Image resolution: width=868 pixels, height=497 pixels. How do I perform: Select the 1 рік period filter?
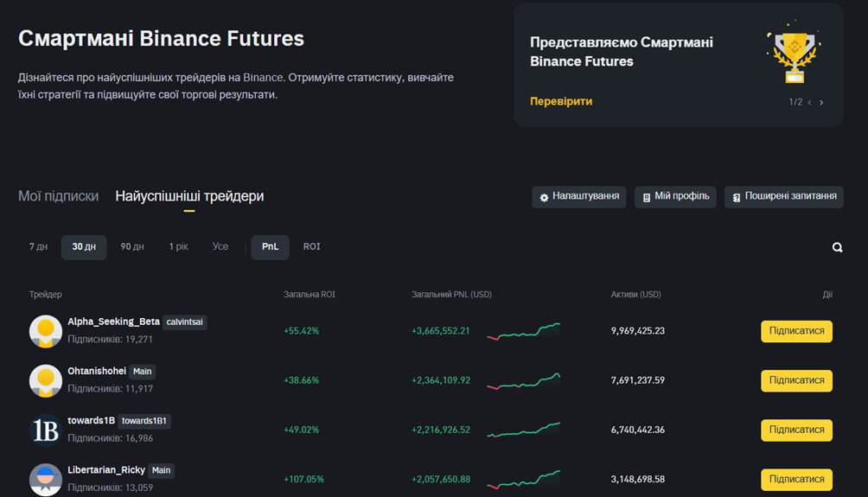pos(178,247)
